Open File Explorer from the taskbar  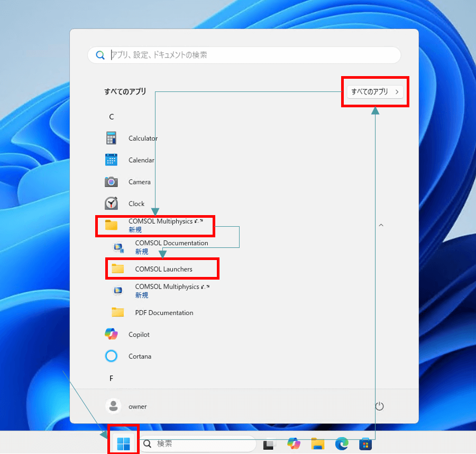317,444
